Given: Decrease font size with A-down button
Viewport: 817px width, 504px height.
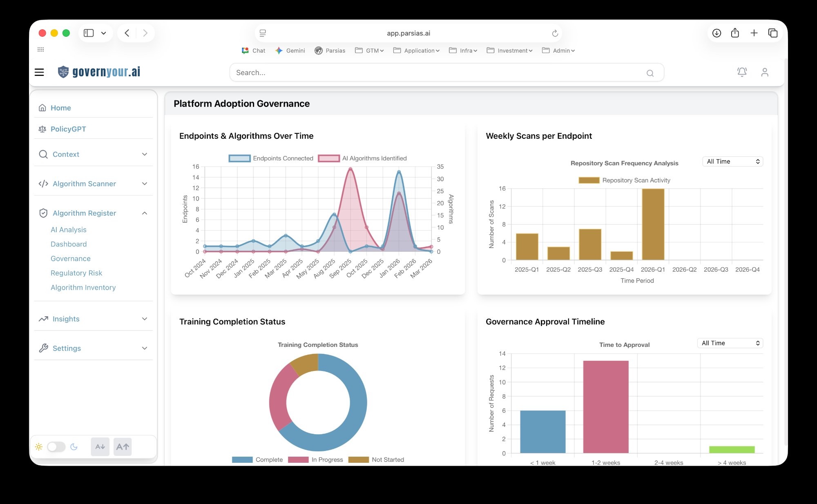Looking at the screenshot, I should (x=100, y=446).
